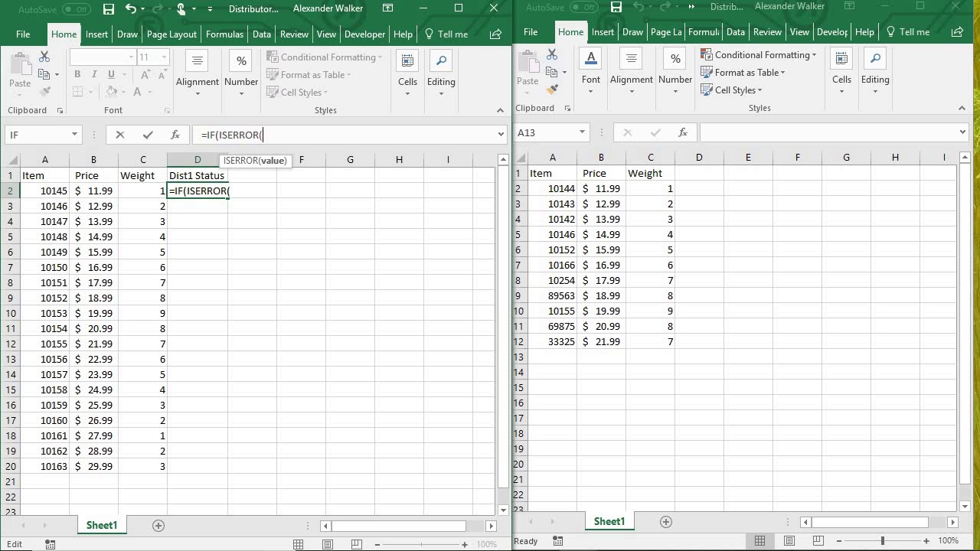980x551 pixels.
Task: Click Insert Function fx in right window
Action: pos(682,132)
